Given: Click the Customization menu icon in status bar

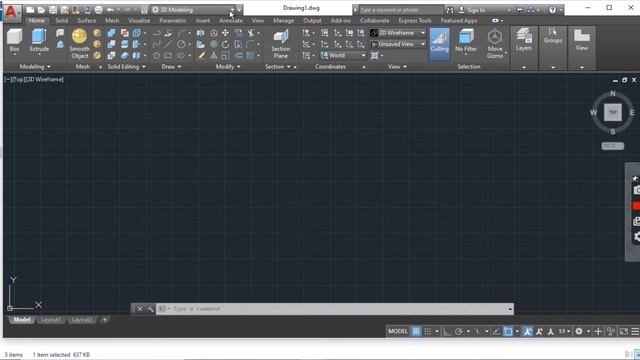Looking at the screenshot, I should click(635, 331).
